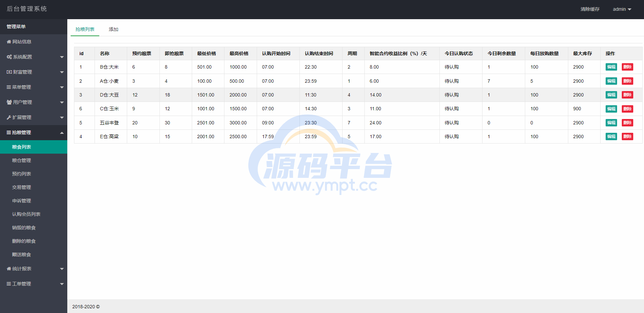Click the list icon beside 菜单管理

point(9,87)
